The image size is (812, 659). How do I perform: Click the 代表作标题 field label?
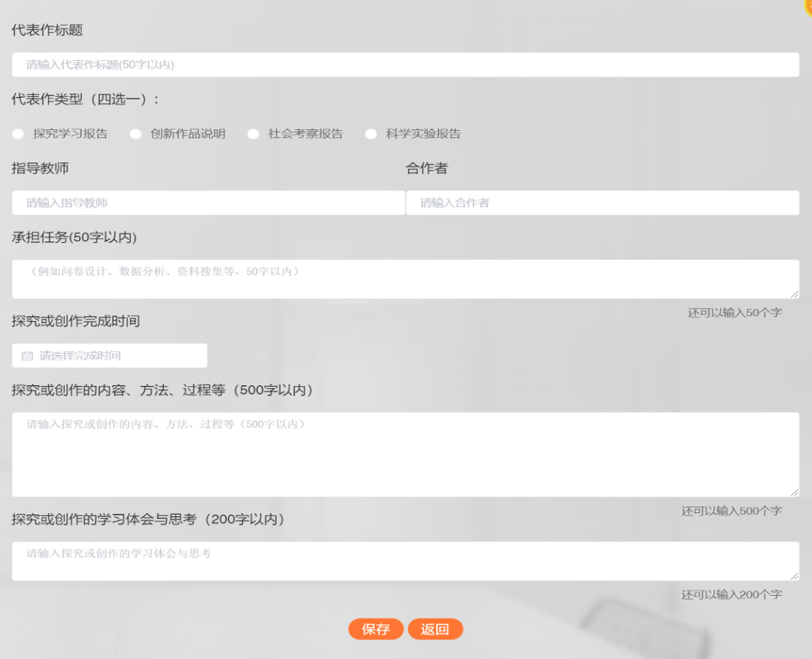(47, 30)
